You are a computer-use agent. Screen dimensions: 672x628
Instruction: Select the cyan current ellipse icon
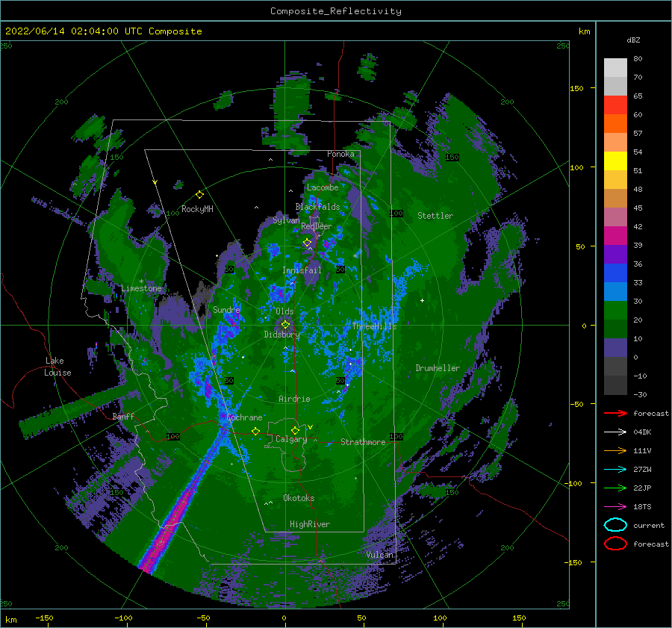tap(615, 525)
